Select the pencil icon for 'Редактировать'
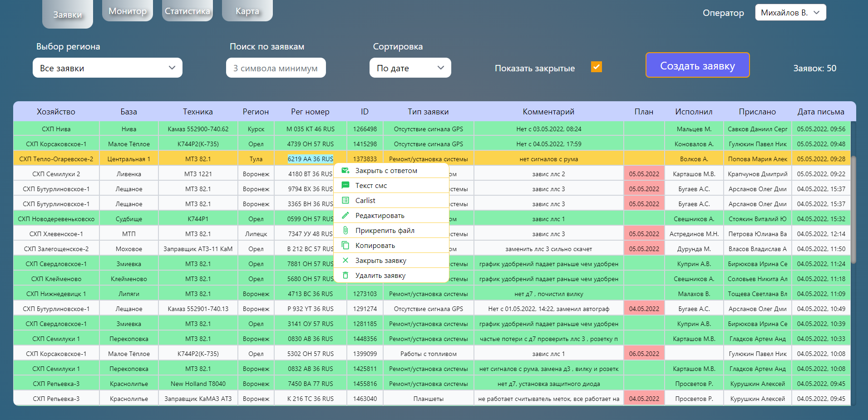The height and width of the screenshot is (420, 868). [345, 215]
